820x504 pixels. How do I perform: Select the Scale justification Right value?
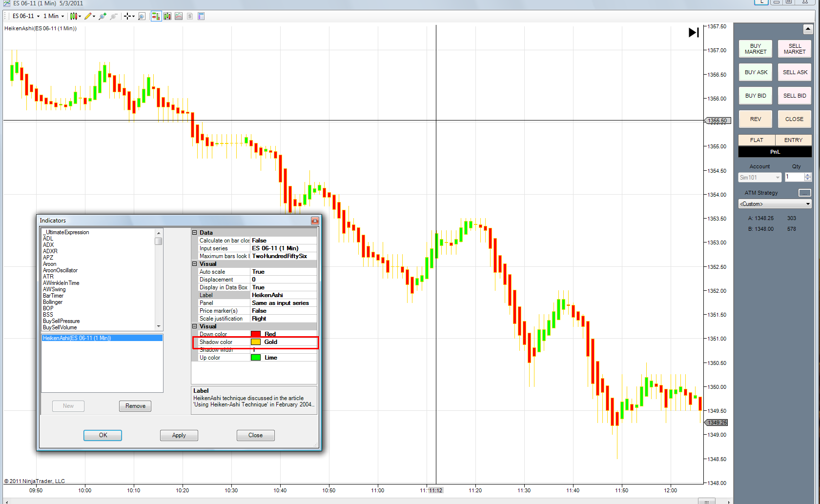(284, 319)
